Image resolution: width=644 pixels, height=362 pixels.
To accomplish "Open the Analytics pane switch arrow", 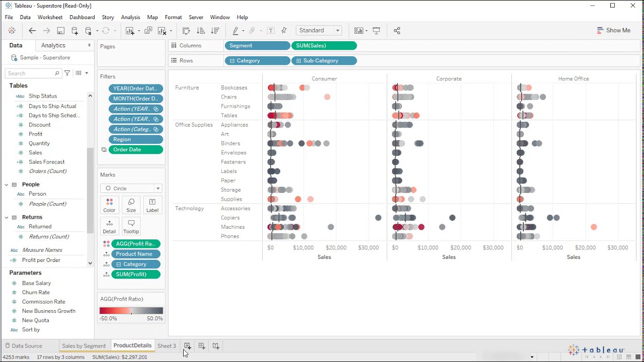I will (90, 45).
